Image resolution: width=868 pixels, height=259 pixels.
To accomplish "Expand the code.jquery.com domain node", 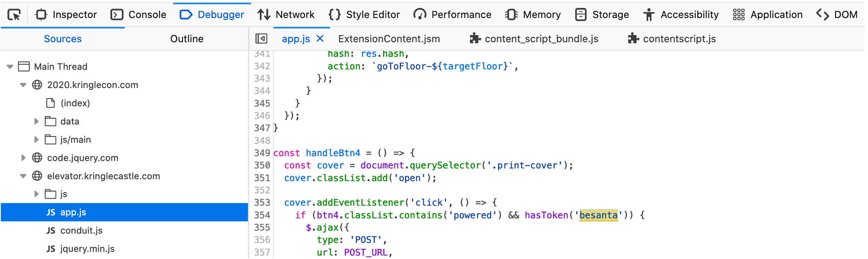I will click(x=23, y=158).
